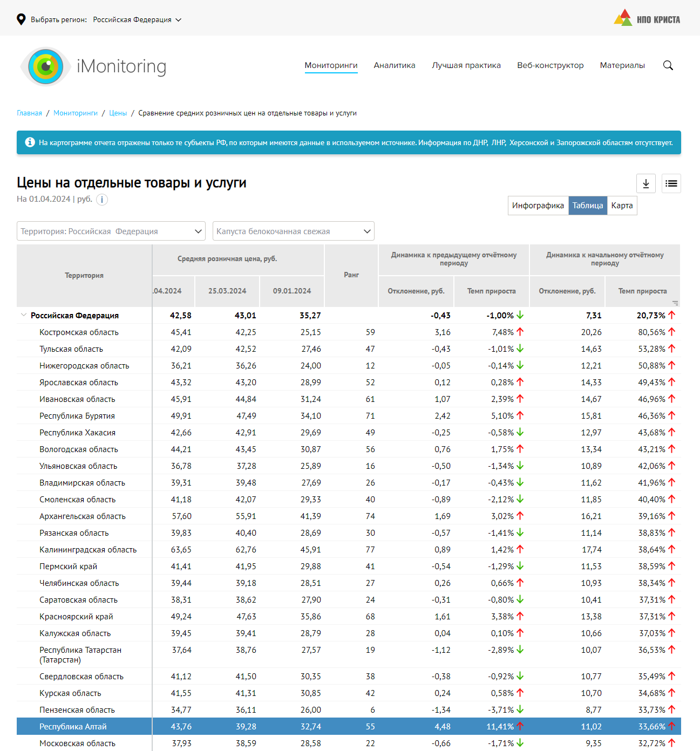
Task: Collapse the Российская Федерация row
Action: [23, 315]
